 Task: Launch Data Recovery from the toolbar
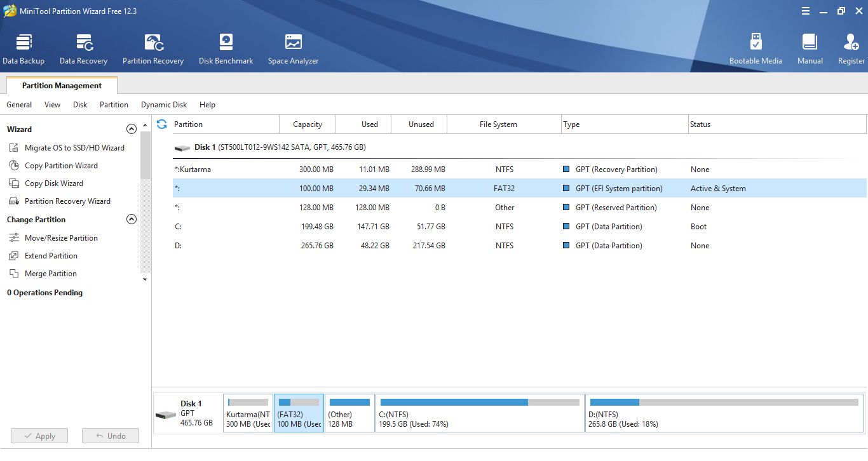[x=83, y=49]
